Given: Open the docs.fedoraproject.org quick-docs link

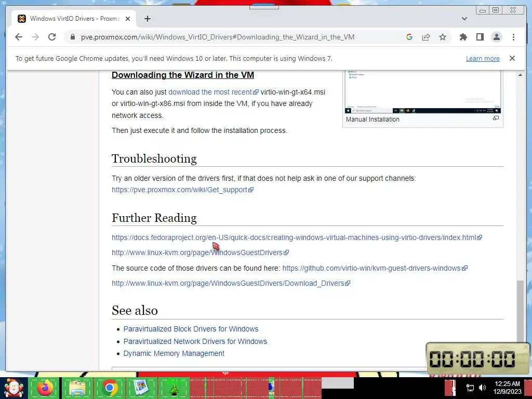Looking at the screenshot, I should point(297,237).
